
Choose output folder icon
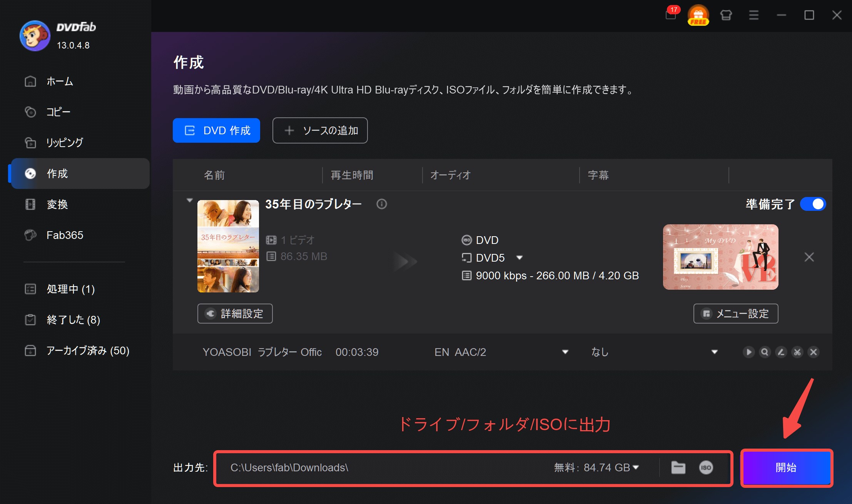coord(678,467)
